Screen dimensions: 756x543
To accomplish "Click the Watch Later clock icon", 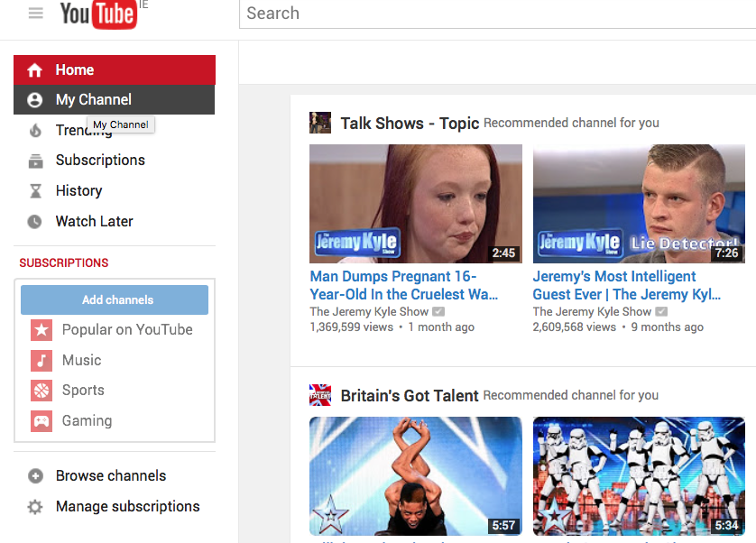I will (34, 222).
